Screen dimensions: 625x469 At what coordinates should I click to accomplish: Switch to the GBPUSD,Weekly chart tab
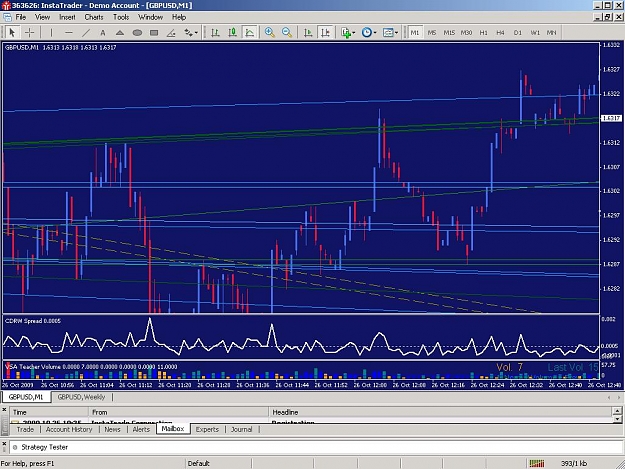[81, 397]
